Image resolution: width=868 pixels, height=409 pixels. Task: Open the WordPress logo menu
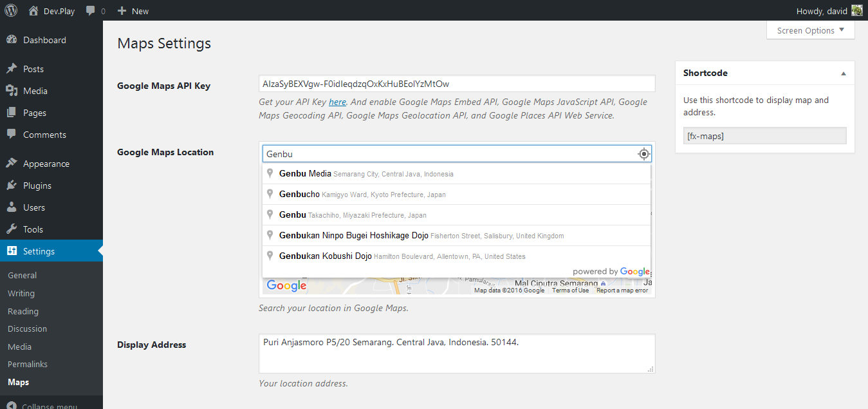point(11,10)
